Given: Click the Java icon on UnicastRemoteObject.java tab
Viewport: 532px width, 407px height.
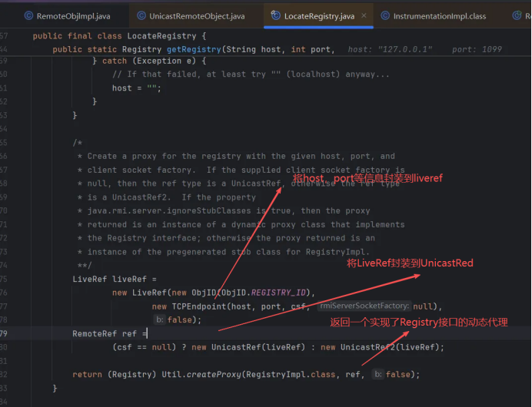Looking at the screenshot, I should [141, 16].
